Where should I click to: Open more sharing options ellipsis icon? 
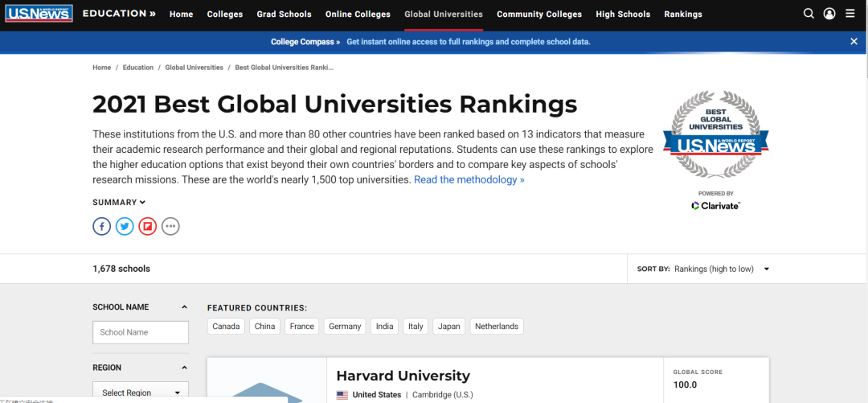170,226
